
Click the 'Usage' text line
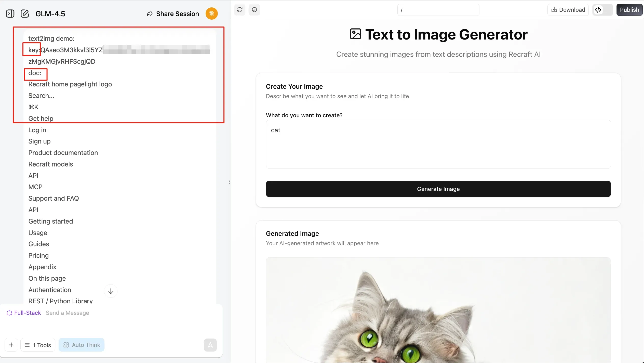[x=38, y=233]
